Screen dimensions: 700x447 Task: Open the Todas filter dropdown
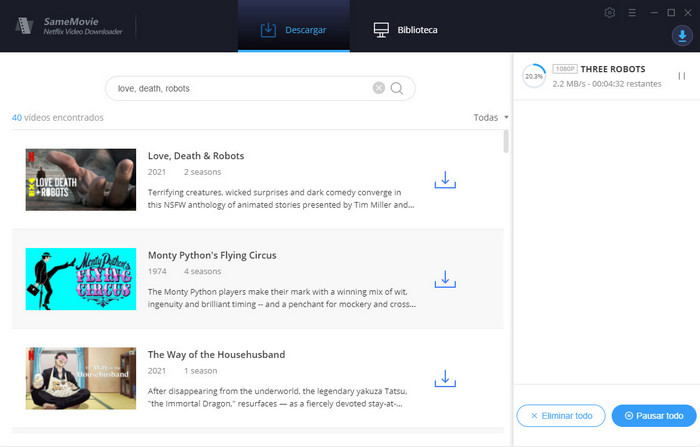(x=491, y=117)
